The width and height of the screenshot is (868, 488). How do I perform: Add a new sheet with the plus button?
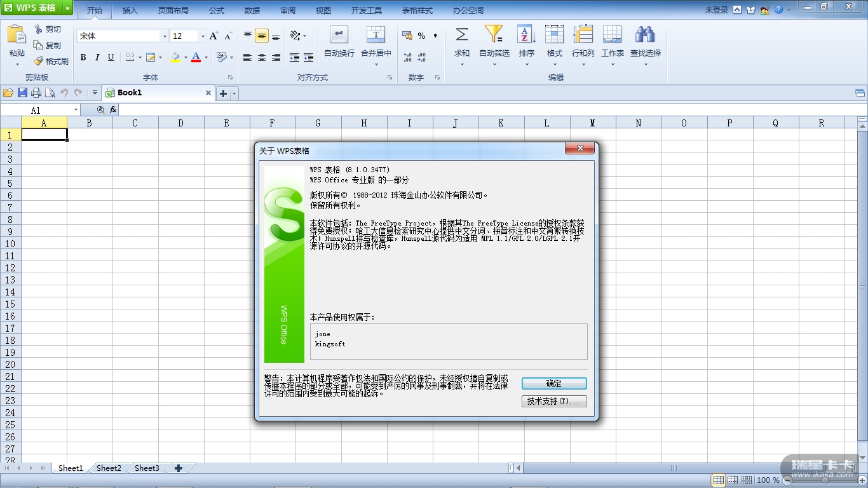click(x=179, y=468)
